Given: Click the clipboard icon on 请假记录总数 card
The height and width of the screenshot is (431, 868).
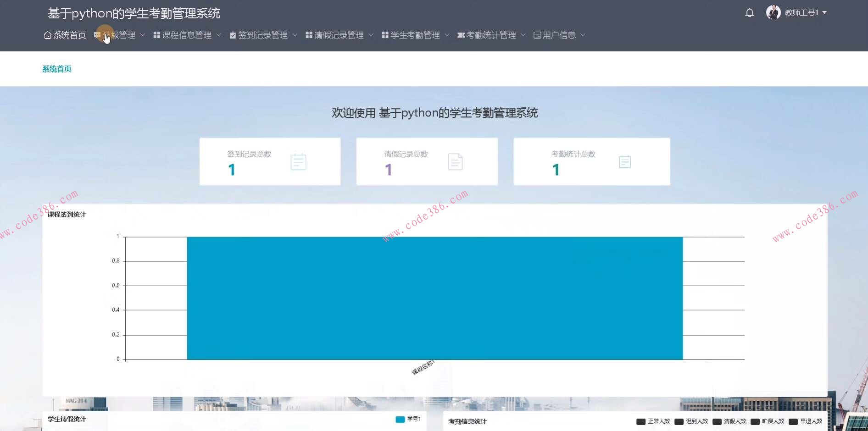Looking at the screenshot, I should [455, 161].
